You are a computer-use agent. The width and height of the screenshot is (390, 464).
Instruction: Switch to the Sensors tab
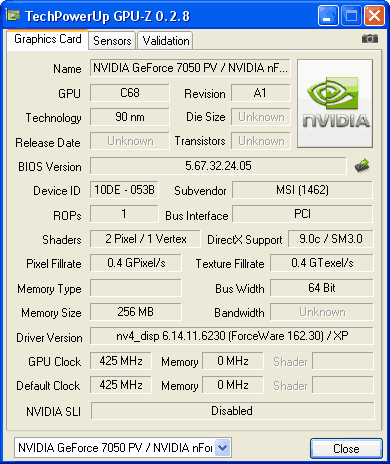112,41
